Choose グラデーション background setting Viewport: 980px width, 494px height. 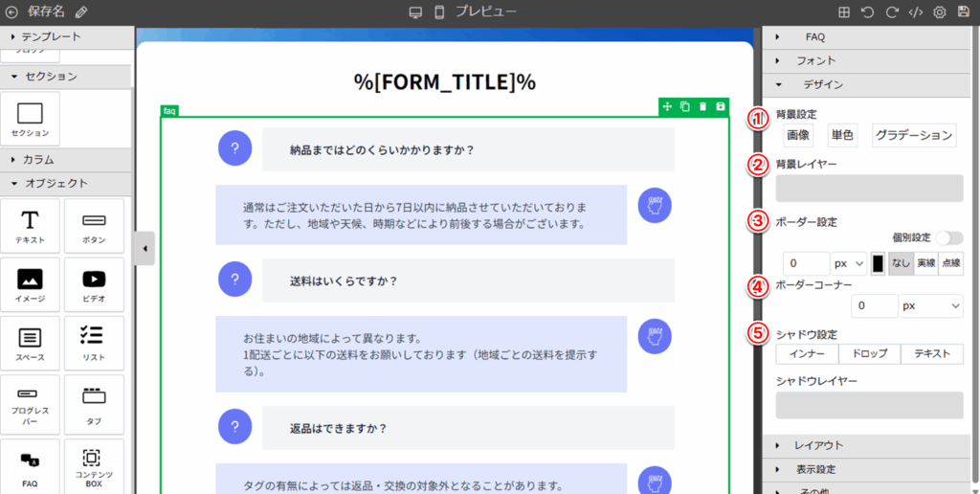[913, 136]
